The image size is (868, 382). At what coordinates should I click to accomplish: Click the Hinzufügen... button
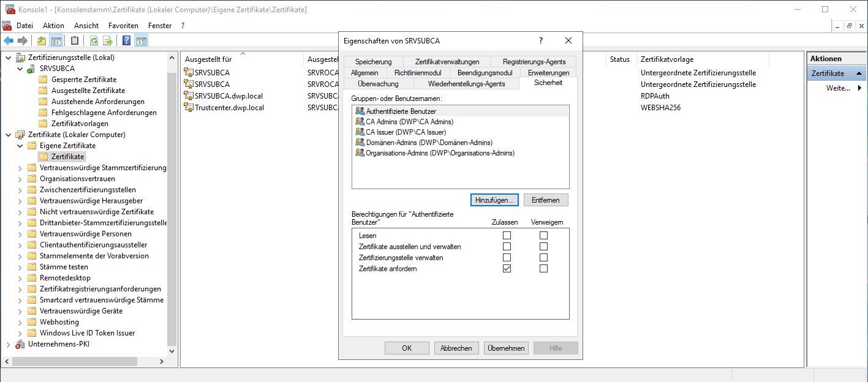(x=495, y=200)
